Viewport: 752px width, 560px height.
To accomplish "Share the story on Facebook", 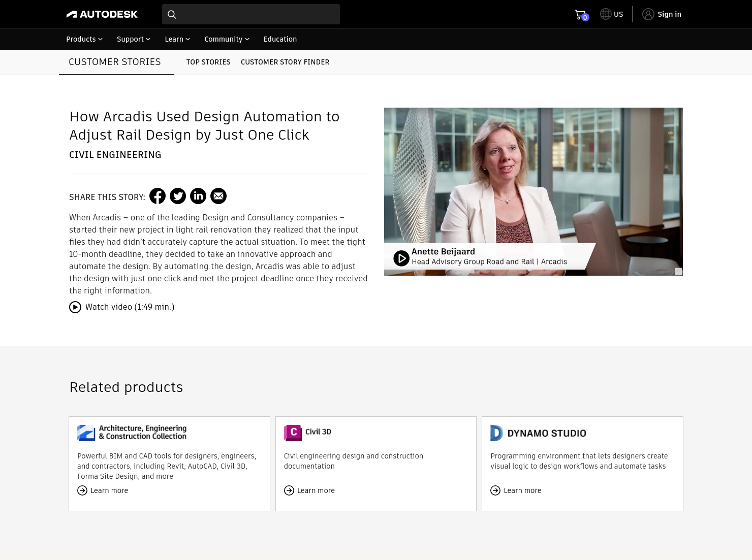I will click(158, 196).
